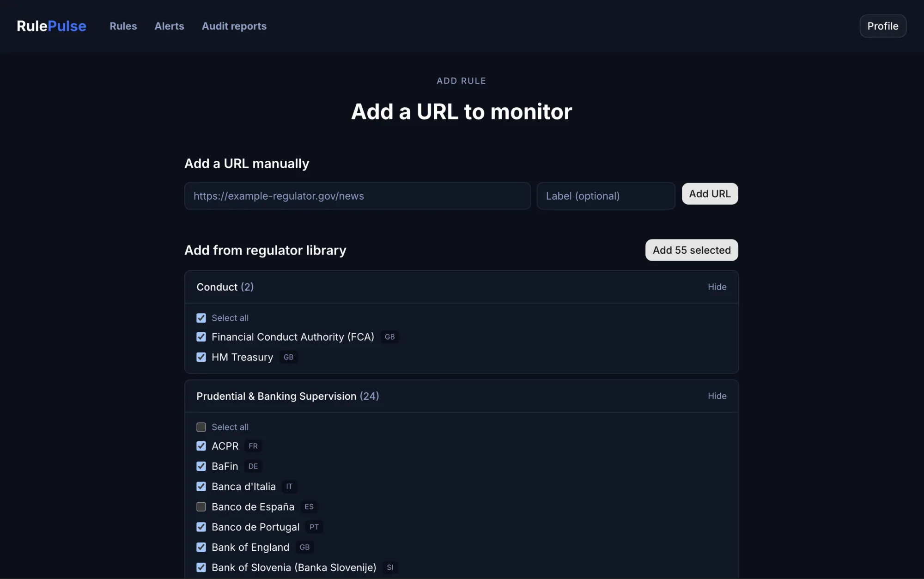
Task: Click the PT tag next to Banco de Portugal
Action: tap(314, 527)
